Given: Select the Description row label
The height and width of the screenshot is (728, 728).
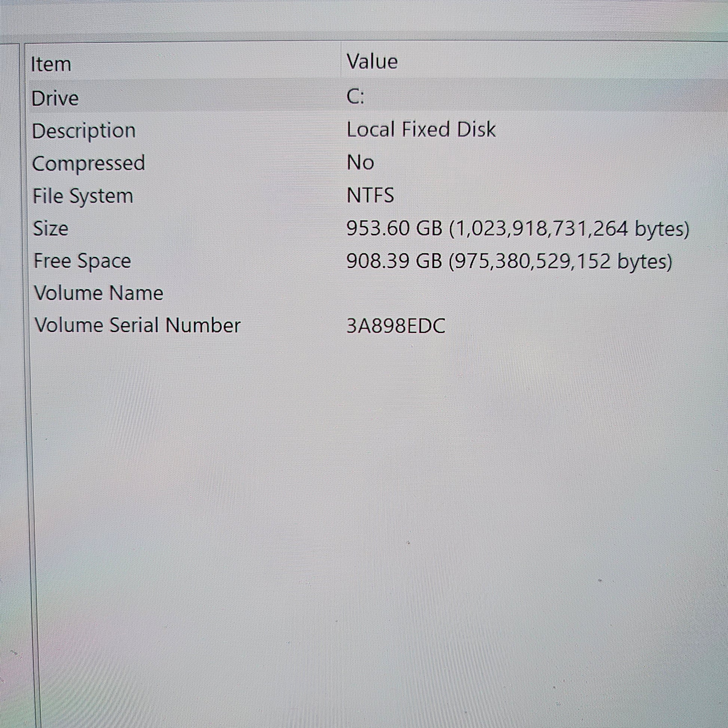Looking at the screenshot, I should pyautogui.click(x=84, y=132).
